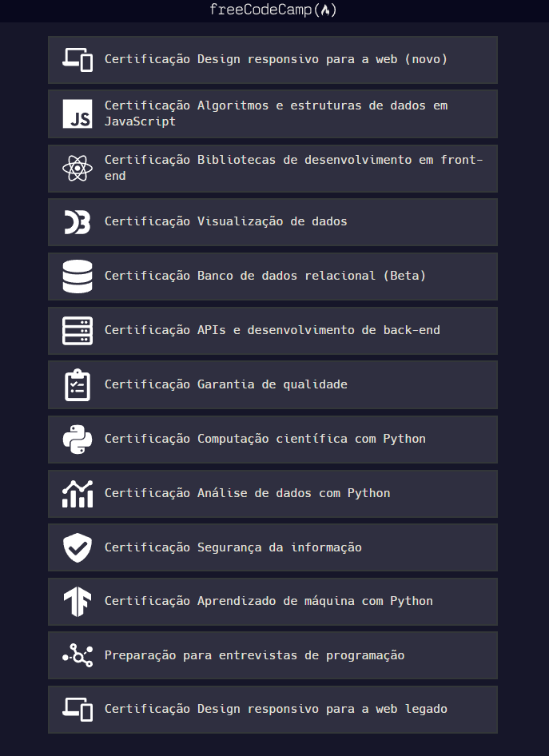
Task: Open Preparação para entrevistas de programação
Action: [x=273, y=656]
